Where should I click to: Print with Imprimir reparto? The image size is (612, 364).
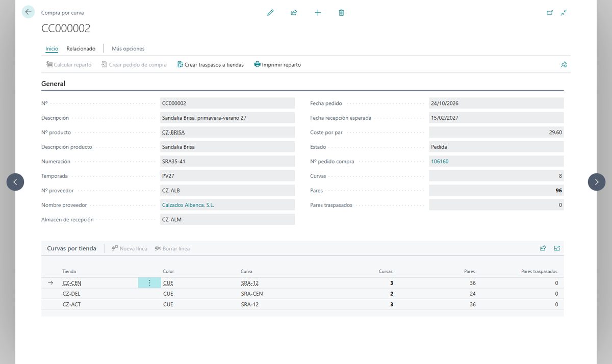coord(277,65)
